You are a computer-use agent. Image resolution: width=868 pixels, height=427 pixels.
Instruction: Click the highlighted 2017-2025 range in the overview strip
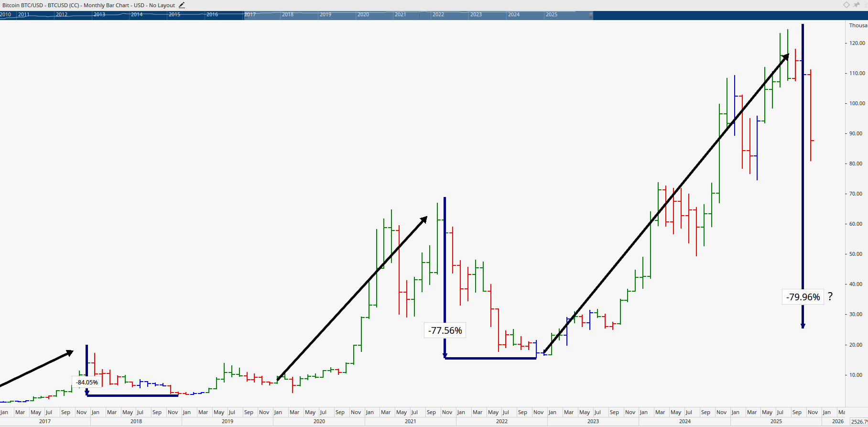click(x=418, y=15)
